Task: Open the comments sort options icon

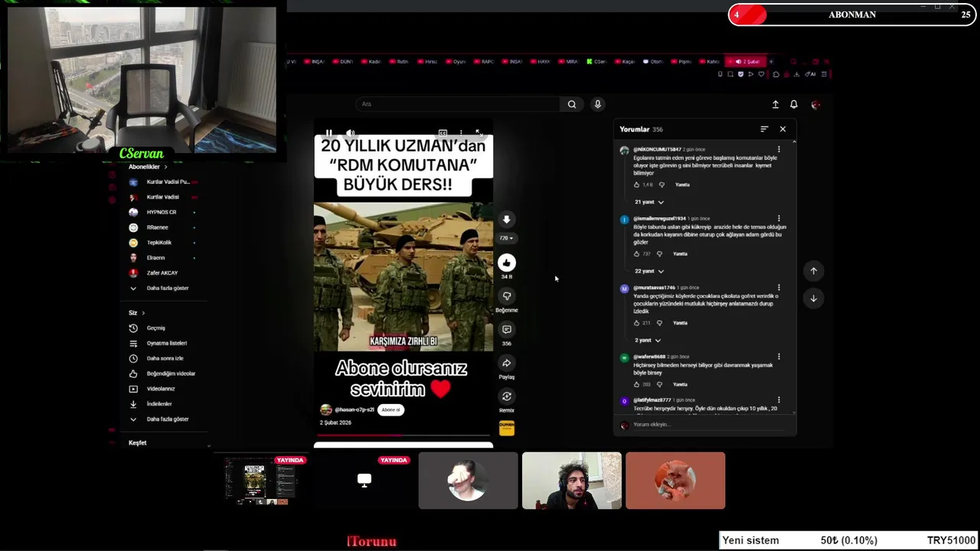Action: click(764, 129)
